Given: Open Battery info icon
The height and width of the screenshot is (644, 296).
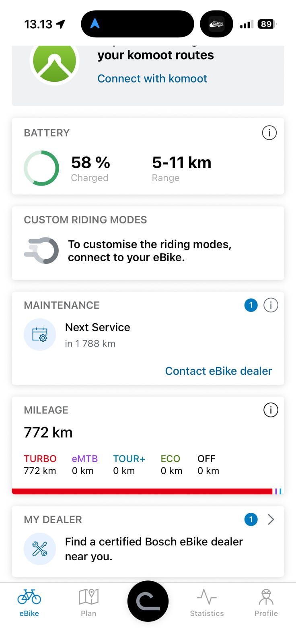Looking at the screenshot, I should [x=269, y=132].
